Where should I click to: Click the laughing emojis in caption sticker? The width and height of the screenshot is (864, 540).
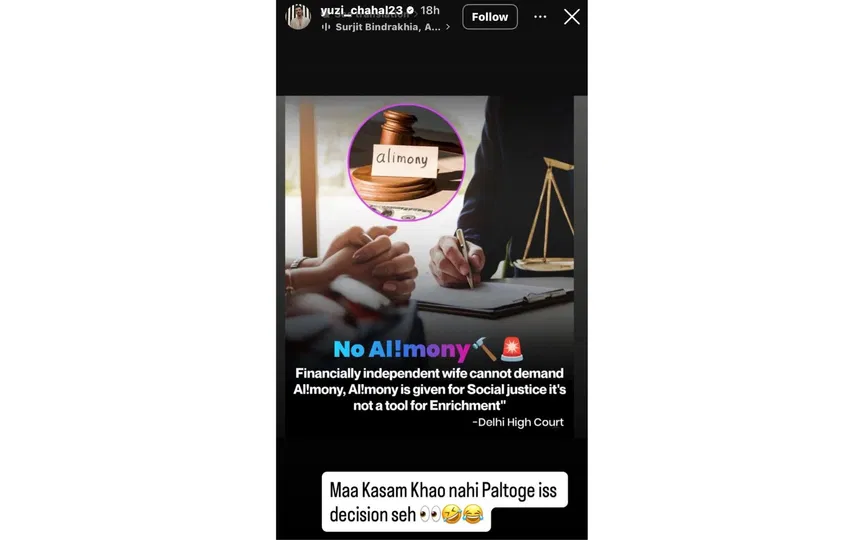pos(462,515)
